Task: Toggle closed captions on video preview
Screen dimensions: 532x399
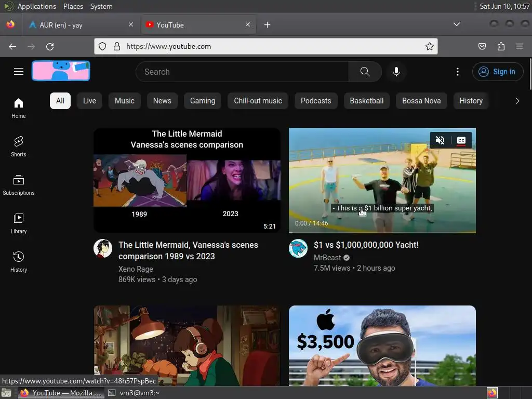Action: click(461, 140)
